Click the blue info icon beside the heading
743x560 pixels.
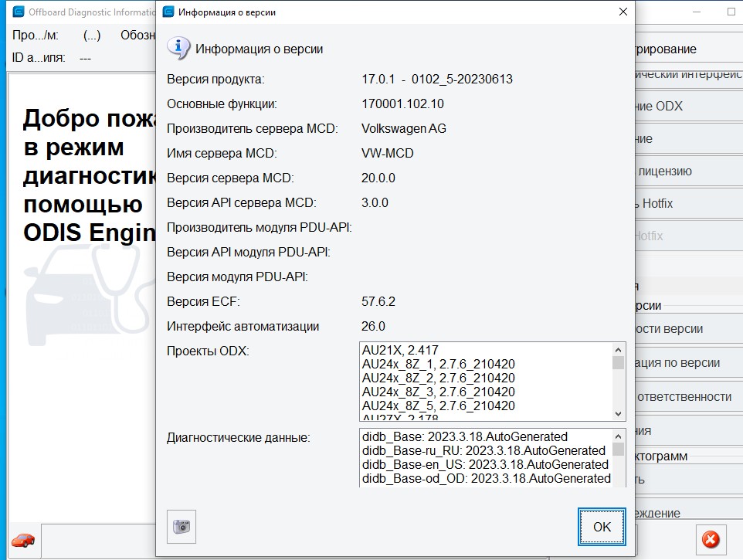click(x=178, y=48)
